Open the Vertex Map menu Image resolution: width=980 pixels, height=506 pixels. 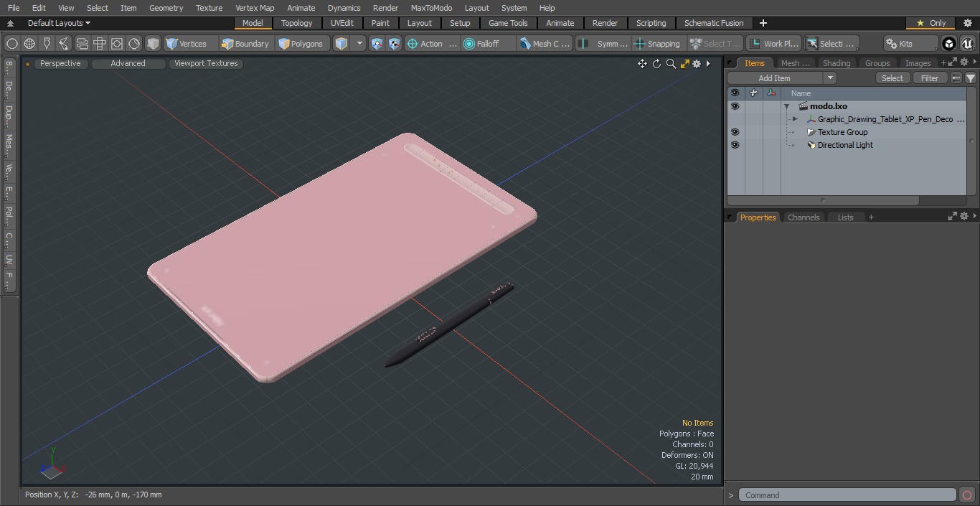tap(255, 8)
